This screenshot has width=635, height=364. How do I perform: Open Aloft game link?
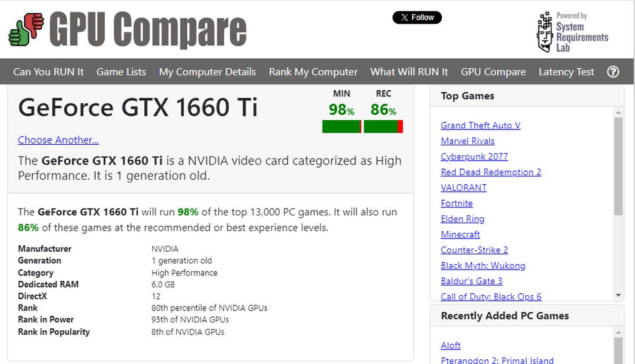(x=450, y=346)
